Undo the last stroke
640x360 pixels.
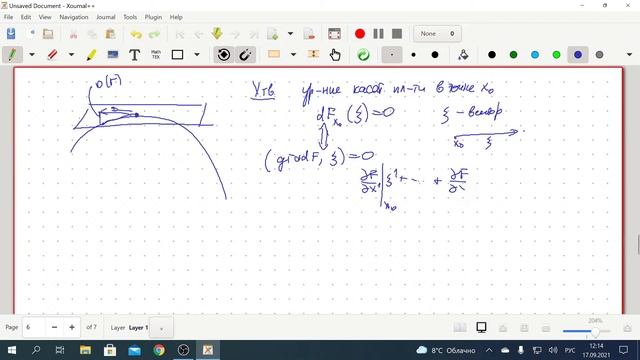click(x=136, y=34)
